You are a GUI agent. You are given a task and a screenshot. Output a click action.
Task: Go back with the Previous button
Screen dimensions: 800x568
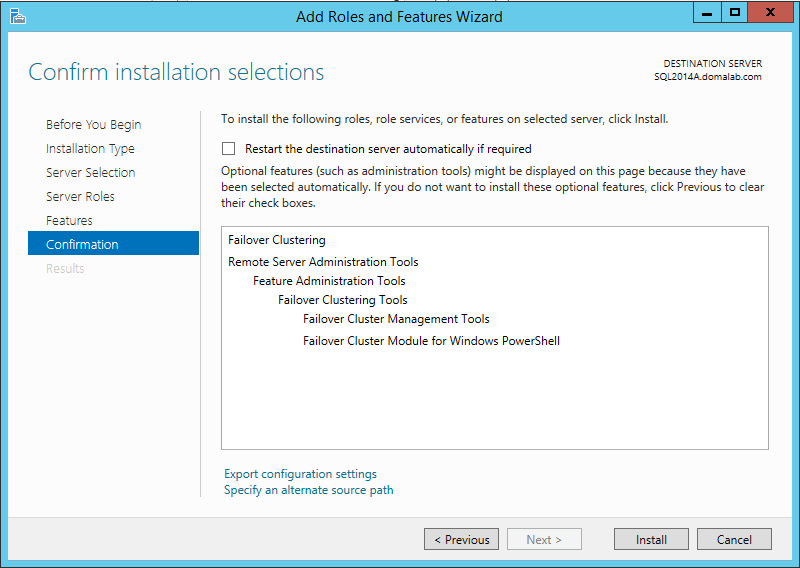coord(461,539)
